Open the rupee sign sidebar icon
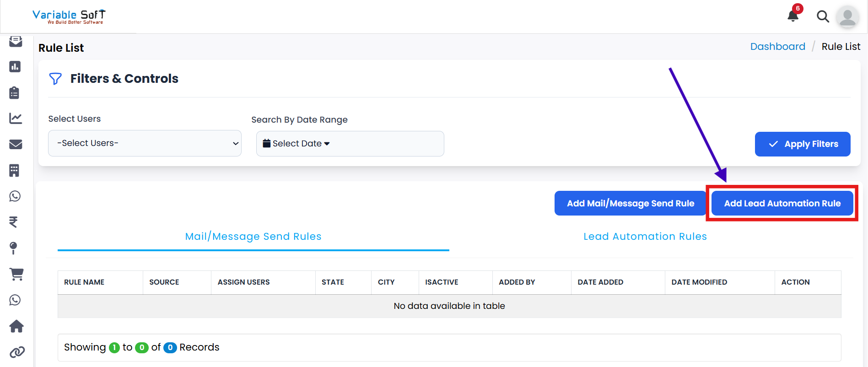The height and width of the screenshot is (367, 868). tap(14, 222)
